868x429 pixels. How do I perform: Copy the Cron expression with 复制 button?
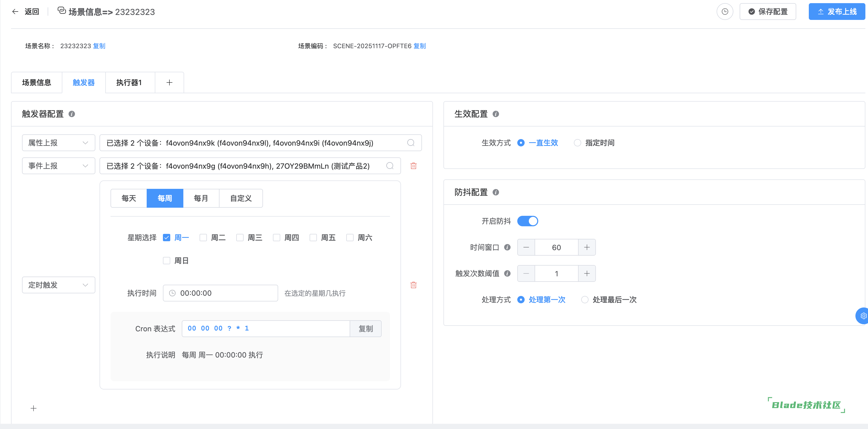pos(366,329)
